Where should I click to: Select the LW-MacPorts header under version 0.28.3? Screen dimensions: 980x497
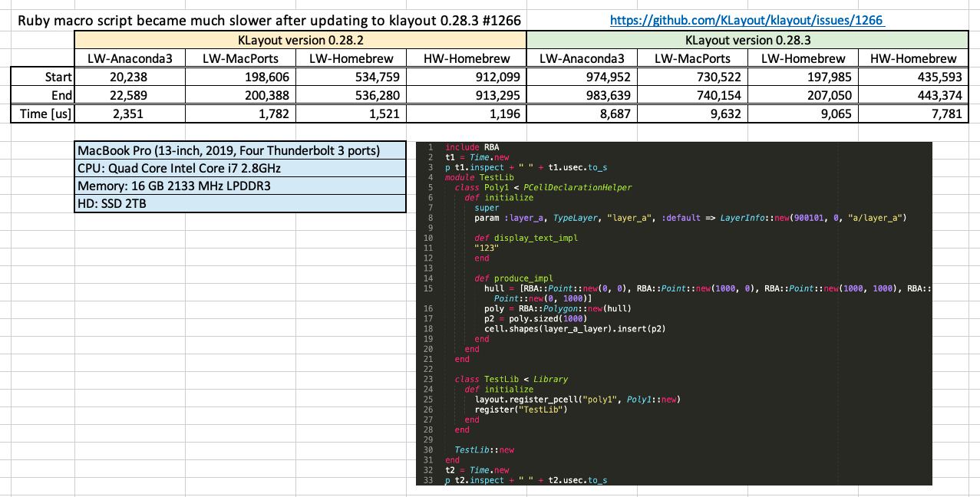(691, 58)
